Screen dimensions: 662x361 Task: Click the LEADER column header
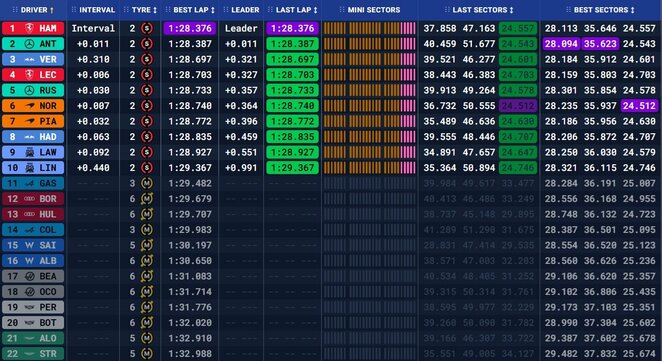tap(241, 10)
